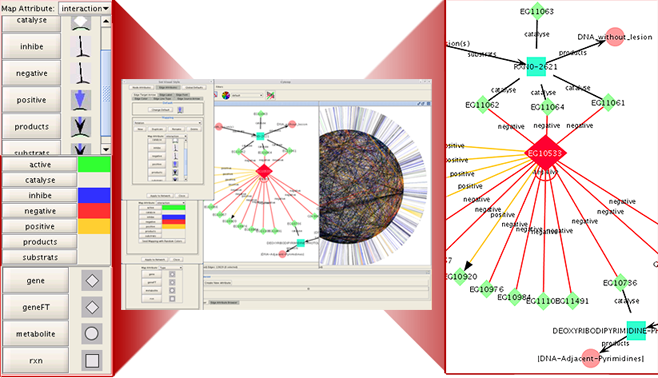658x378 pixels.
Task: Select the DNA_without_lesion pink circle node
Action: point(615,37)
